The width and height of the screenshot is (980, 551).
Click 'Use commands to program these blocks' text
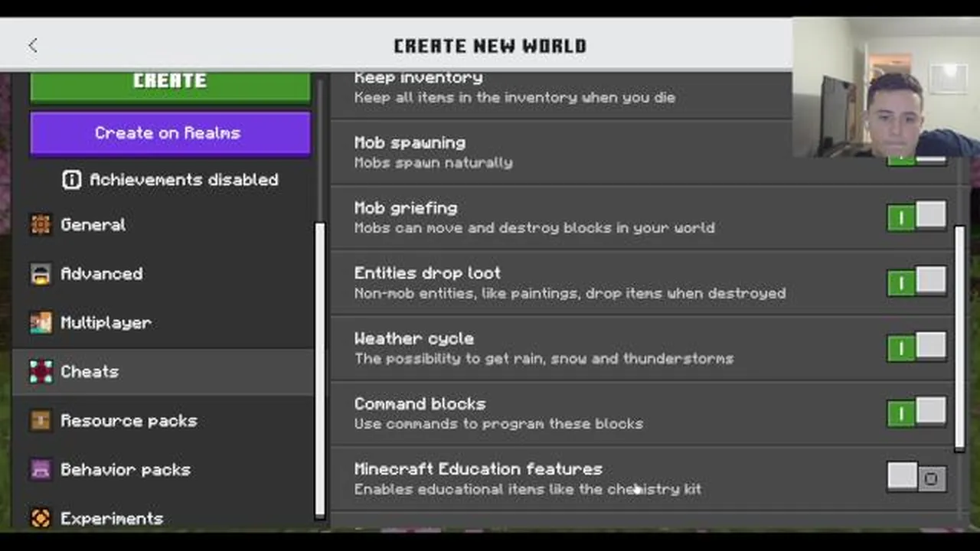click(498, 423)
